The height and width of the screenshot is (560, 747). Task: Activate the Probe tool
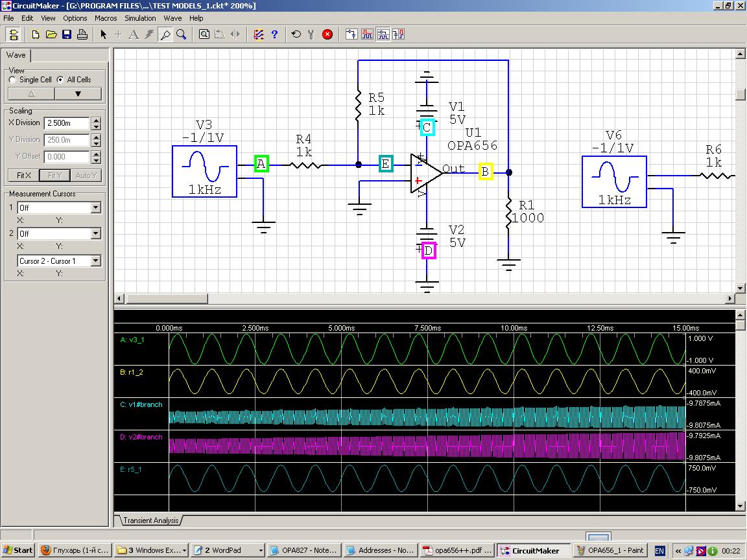pos(165,34)
